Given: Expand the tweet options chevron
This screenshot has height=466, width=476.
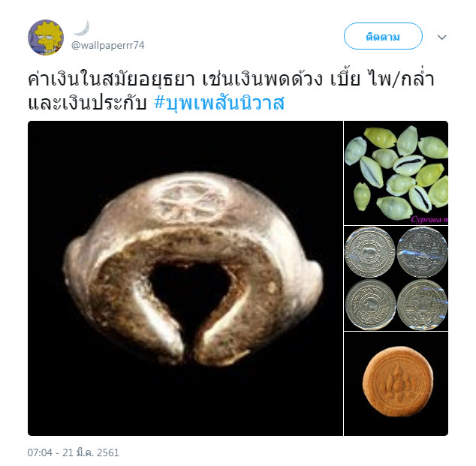Looking at the screenshot, I should coord(441,37).
